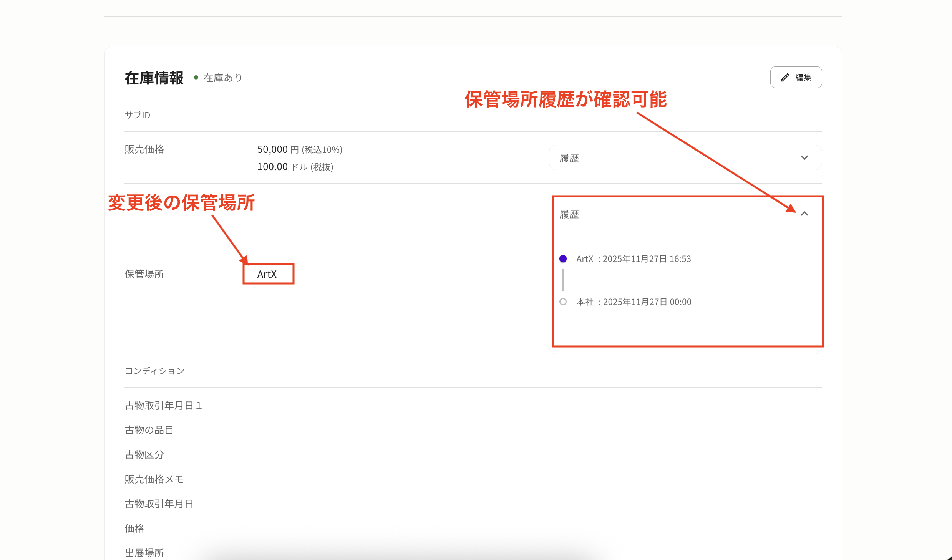Click the 古物取引年月日1 row

[163, 406]
